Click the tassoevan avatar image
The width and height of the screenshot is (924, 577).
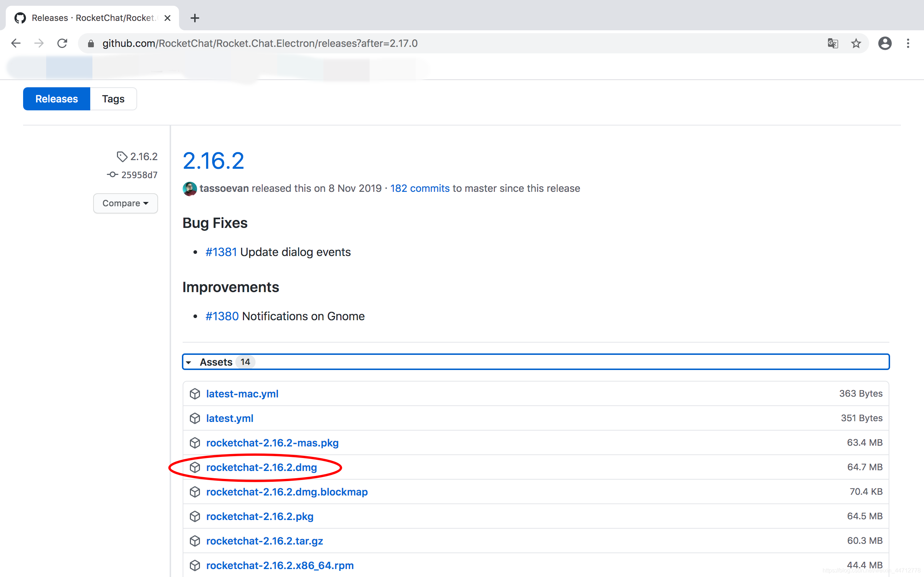(x=189, y=189)
